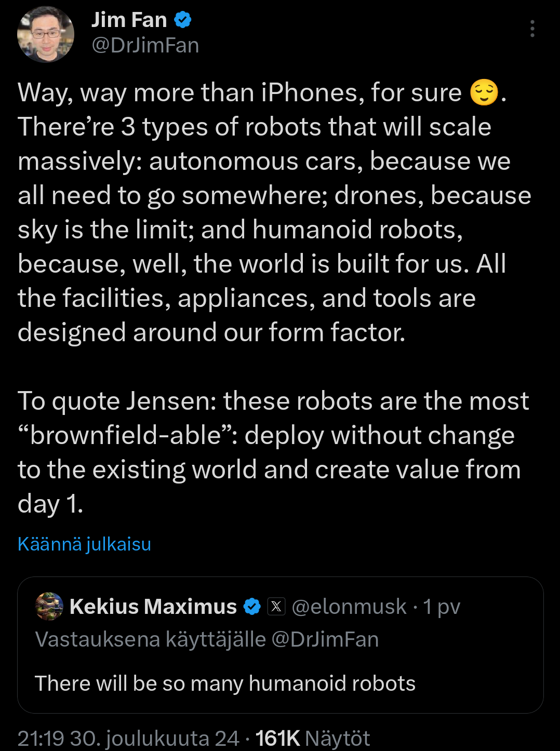Viewport: 560px width, 751px height.
Task: Click Jim Fan's blue verified badge
Action: coord(183,20)
